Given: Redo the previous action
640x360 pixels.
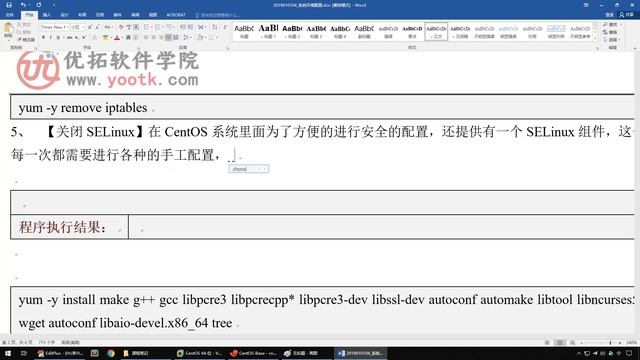Looking at the screenshot, I should coord(39,5).
